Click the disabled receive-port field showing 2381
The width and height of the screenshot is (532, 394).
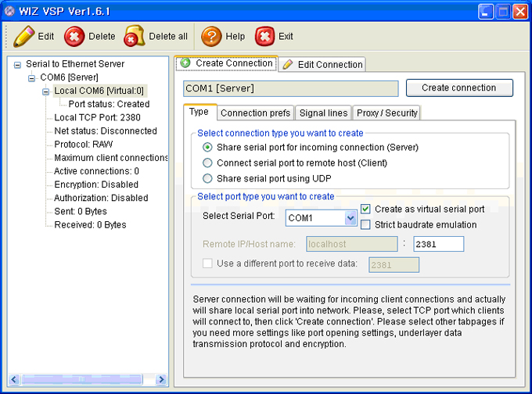coord(394,265)
